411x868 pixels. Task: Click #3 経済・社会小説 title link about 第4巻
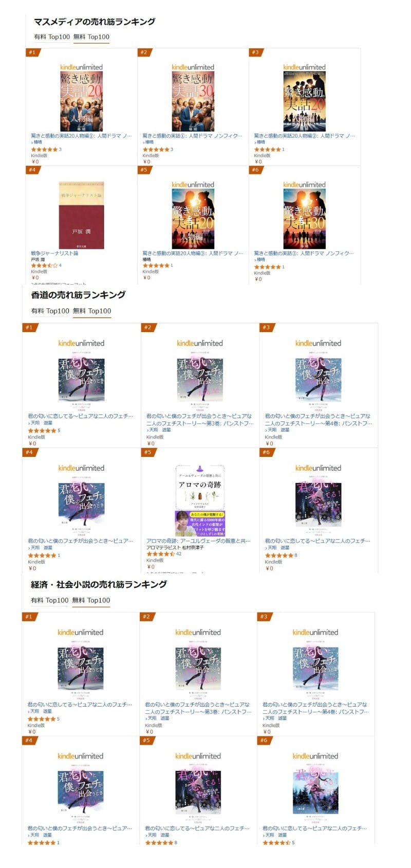tap(315, 708)
